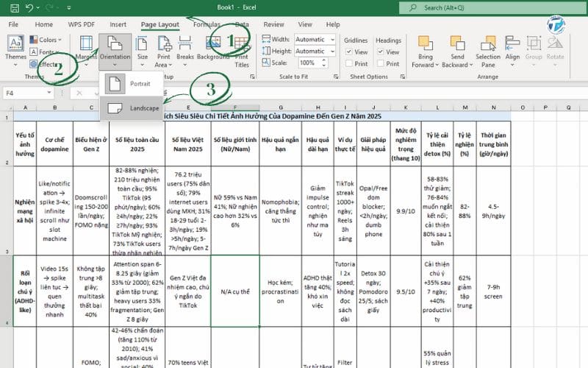Open the Review tab
The image size is (588, 368).
[273, 24]
